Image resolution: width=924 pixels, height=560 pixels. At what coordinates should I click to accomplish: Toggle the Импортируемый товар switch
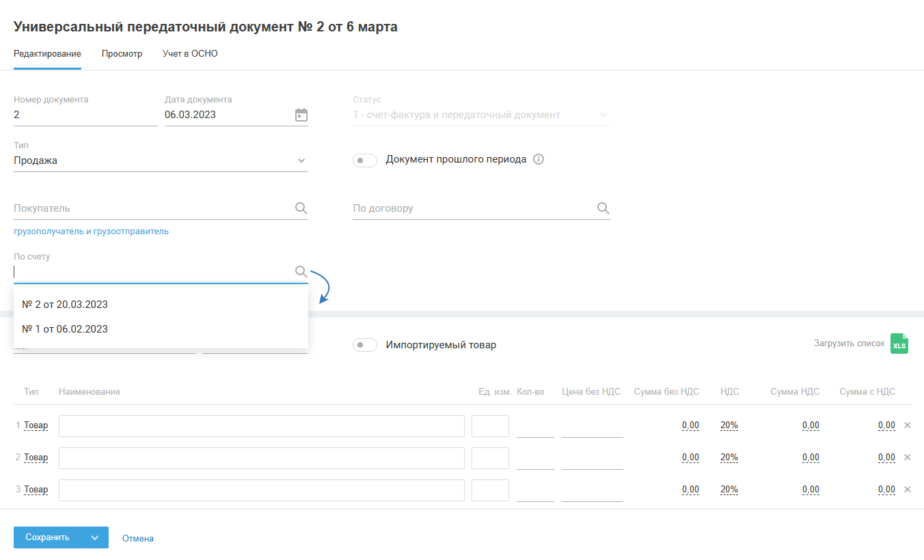point(365,346)
